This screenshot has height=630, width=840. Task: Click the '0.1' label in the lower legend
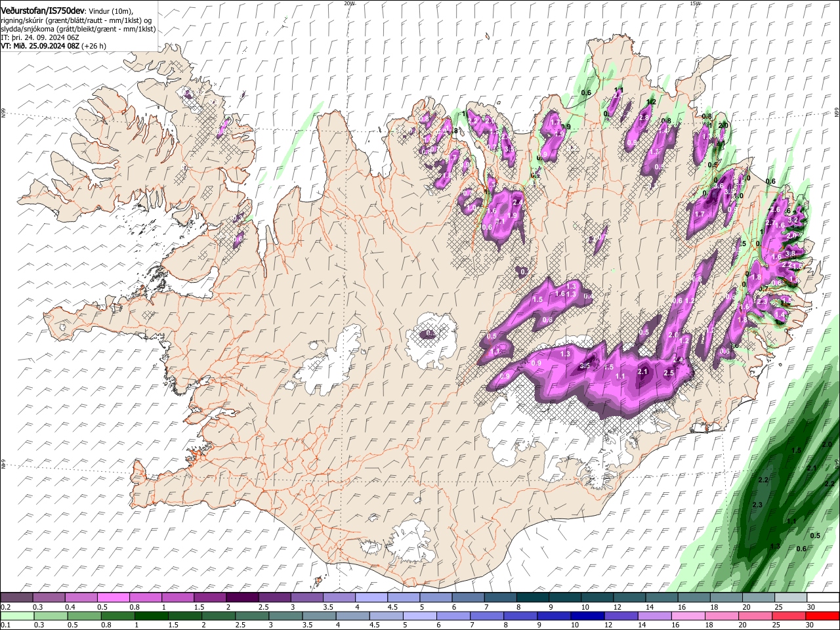click(5, 625)
